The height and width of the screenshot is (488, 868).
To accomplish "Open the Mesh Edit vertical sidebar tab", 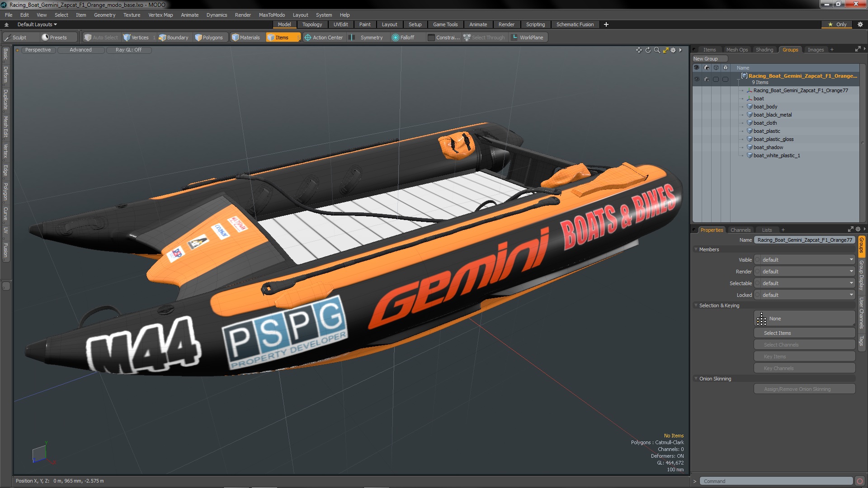I will click(x=5, y=127).
